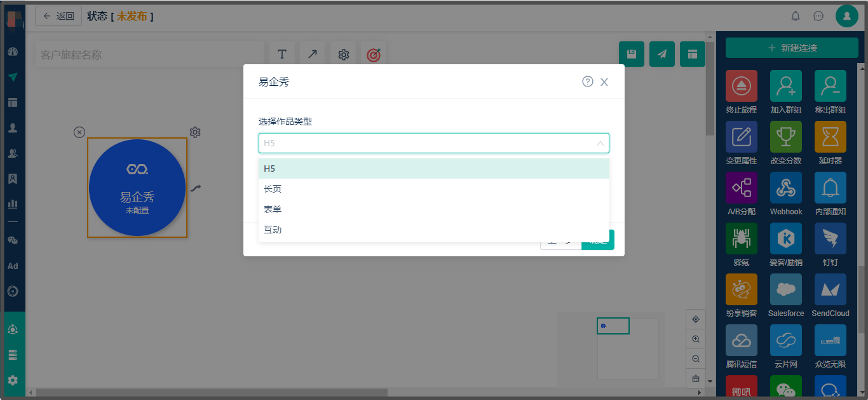
Task: Open the single-user contacts icon in left sidebar
Action: pos(13,128)
